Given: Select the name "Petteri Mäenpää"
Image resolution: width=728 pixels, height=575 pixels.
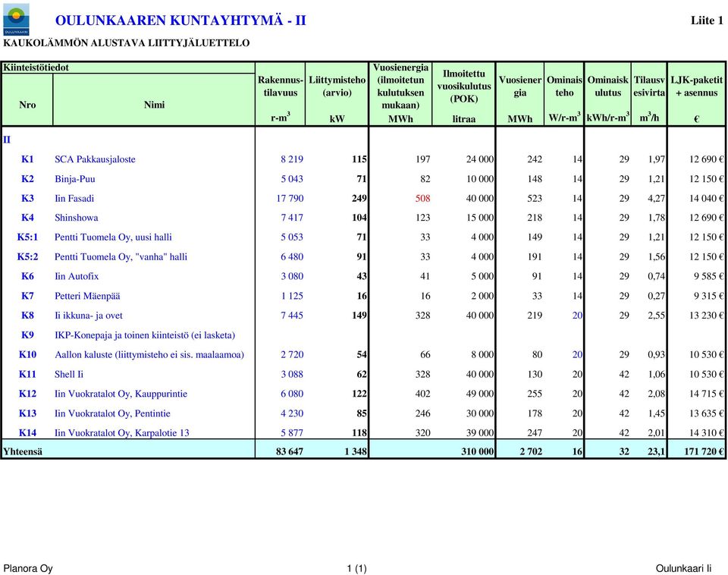Looking at the screenshot, I should pyautogui.click(x=87, y=296).
